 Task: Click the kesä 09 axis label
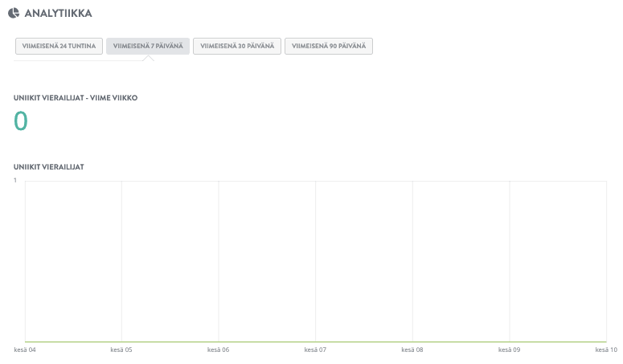[509, 350]
